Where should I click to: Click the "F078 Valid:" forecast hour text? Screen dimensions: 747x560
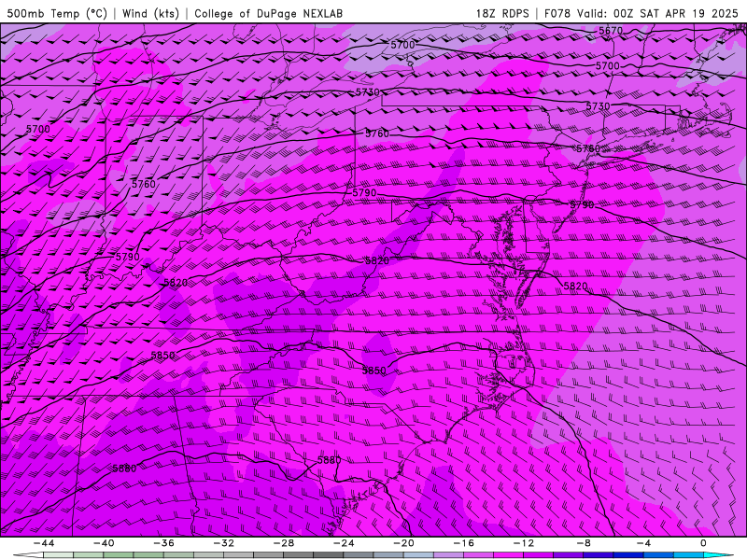pyautogui.click(x=575, y=13)
